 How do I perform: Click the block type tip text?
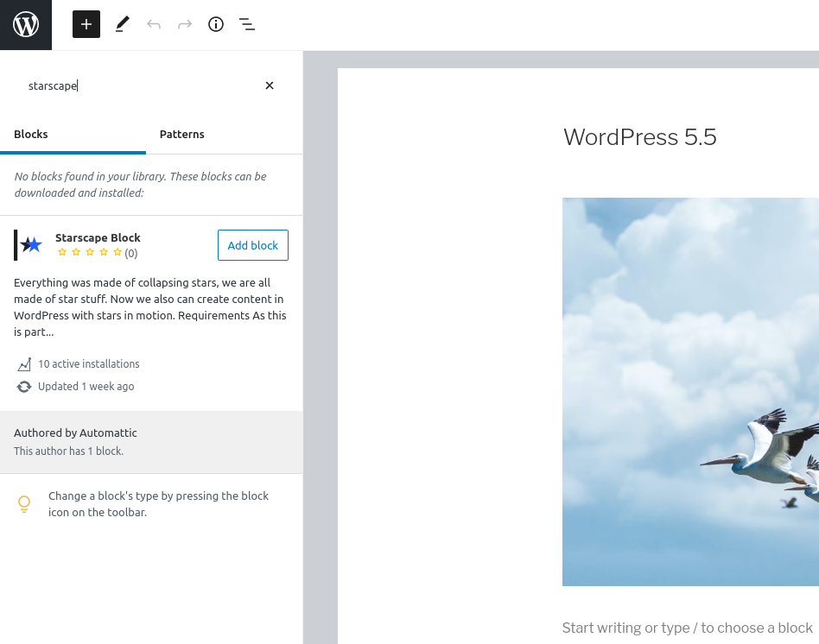(158, 504)
